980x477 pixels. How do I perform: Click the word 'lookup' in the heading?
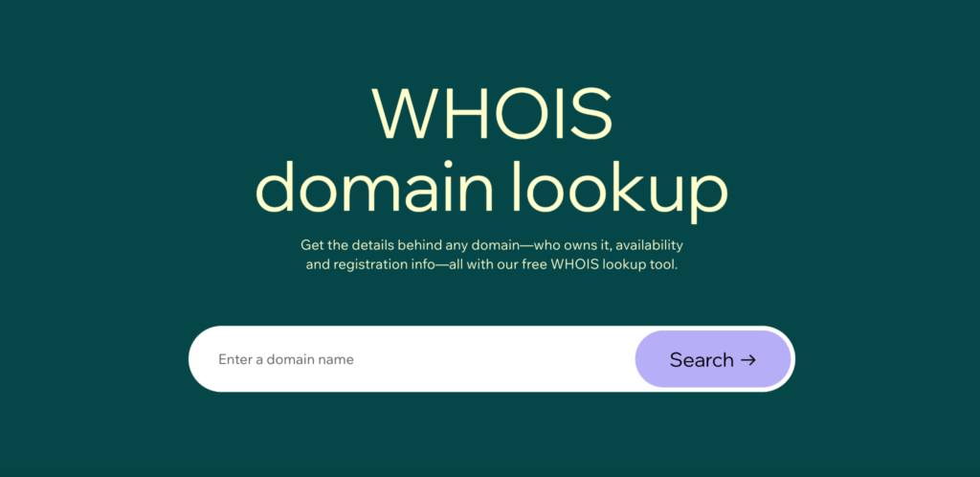tap(620, 188)
